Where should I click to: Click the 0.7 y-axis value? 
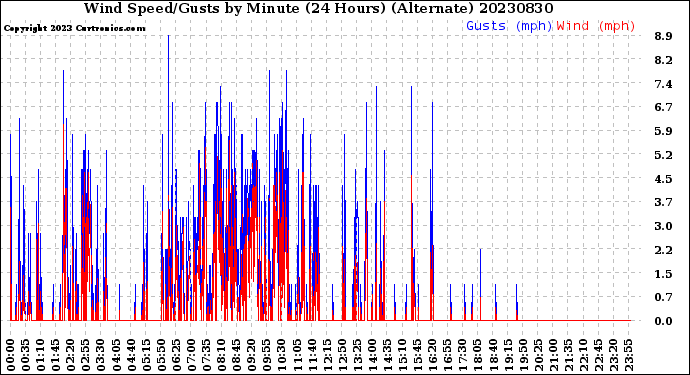pyautogui.click(x=663, y=297)
